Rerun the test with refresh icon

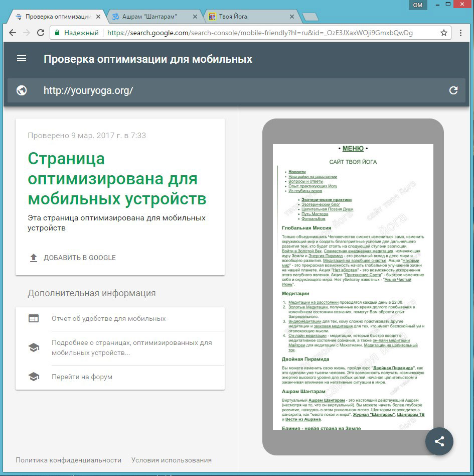(x=453, y=90)
